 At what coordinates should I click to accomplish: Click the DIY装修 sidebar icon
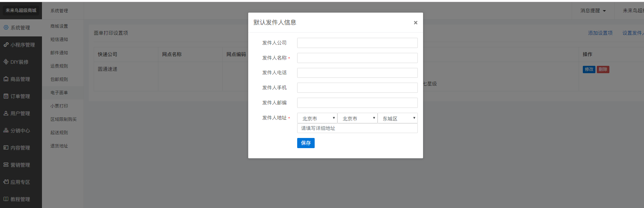[6, 62]
